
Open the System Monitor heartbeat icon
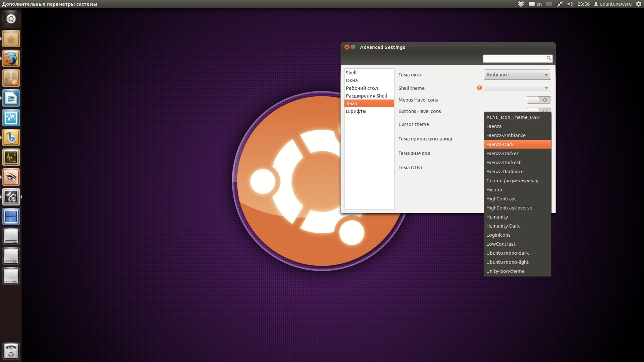[11, 158]
